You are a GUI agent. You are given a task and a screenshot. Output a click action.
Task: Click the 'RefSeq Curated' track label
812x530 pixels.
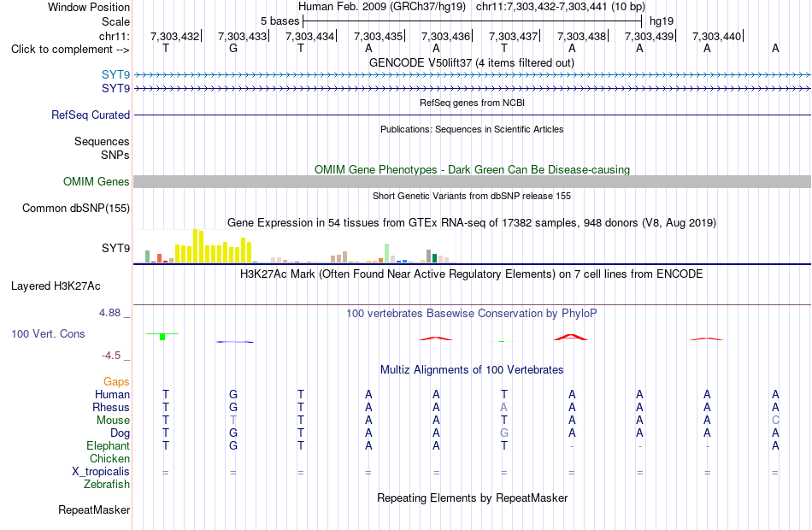[90, 115]
